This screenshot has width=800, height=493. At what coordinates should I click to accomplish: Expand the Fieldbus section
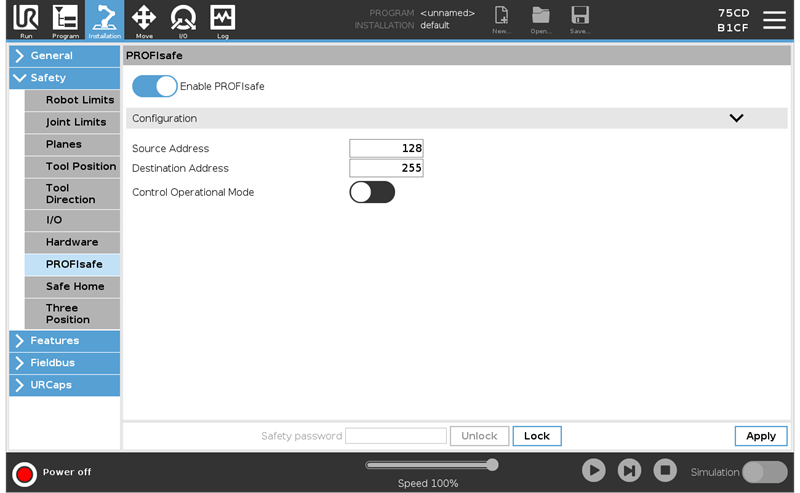[x=64, y=363]
